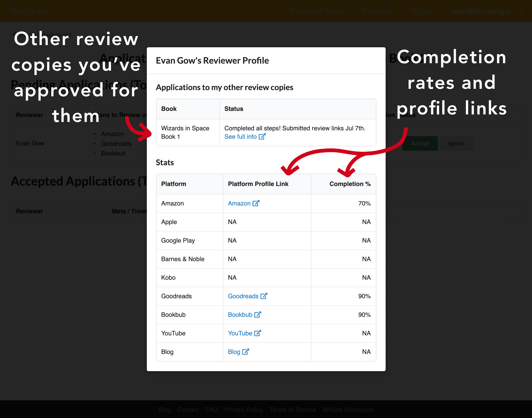This screenshot has height=418, width=532.
Task: Ignore the pending reviewer application
Action: click(x=456, y=143)
